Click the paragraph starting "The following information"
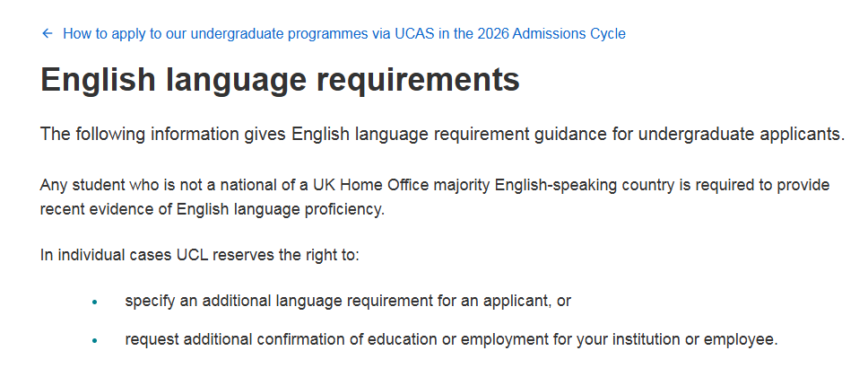868x377 pixels. point(442,135)
